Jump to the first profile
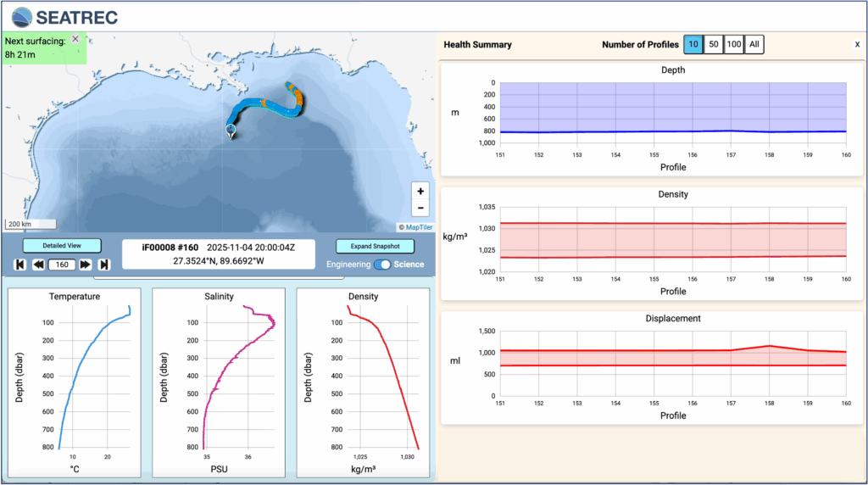This screenshot has height=485, width=868. [19, 265]
